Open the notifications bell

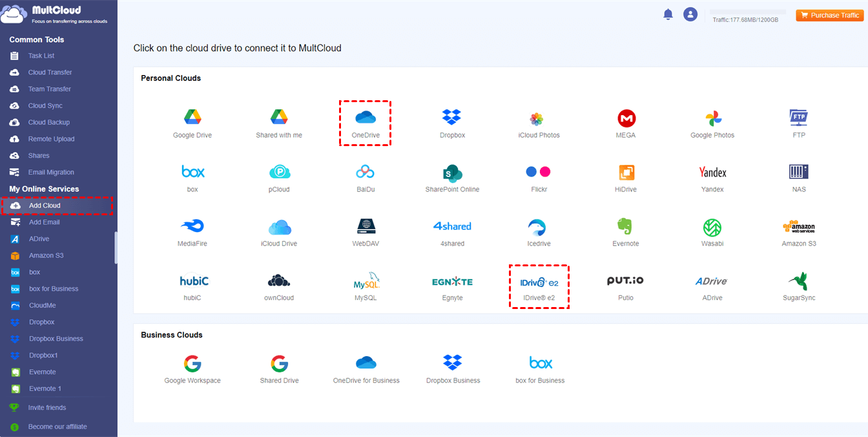(x=668, y=14)
